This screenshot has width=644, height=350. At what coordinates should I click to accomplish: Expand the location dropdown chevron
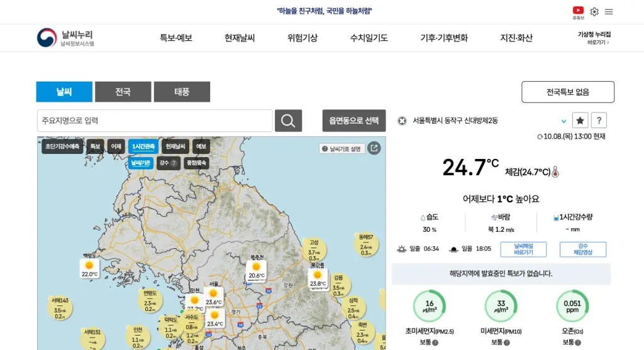click(563, 121)
